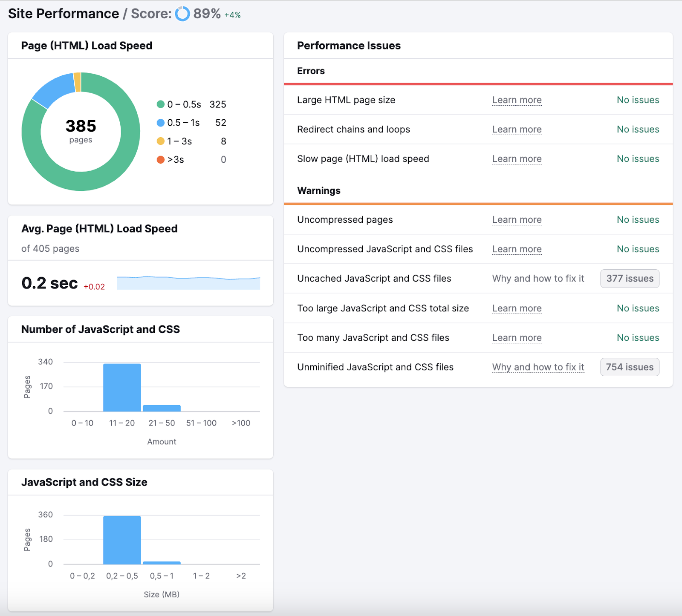Click the 0,2 – 0,5 bar in Size chart
Screen dimensions: 682x616
[122, 540]
